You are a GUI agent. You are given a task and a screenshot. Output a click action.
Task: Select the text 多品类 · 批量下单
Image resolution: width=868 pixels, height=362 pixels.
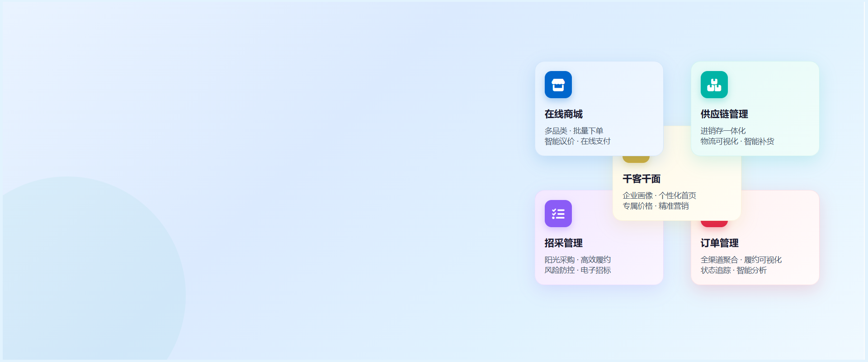point(574,131)
